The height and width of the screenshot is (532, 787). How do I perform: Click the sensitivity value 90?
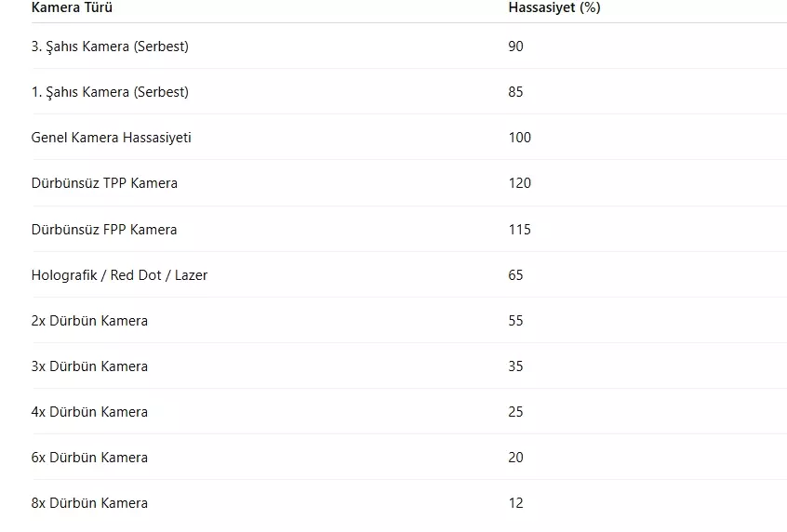pyautogui.click(x=516, y=47)
